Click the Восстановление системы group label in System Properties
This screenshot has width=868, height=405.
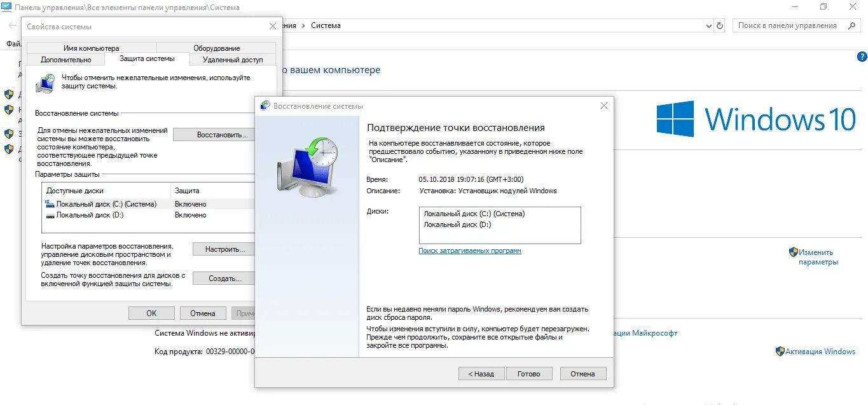point(77,113)
